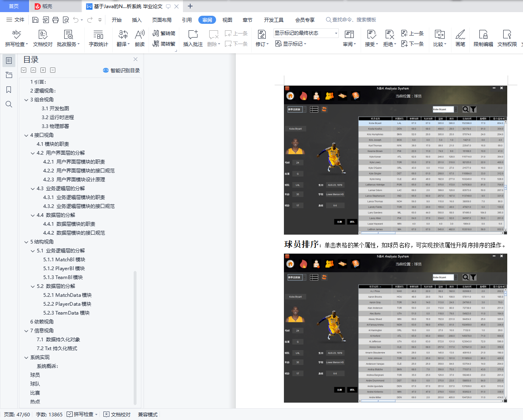The image size is (523, 420).
Task: Collapse the 4 接口视图 chevron in the outline
Action: pyautogui.click(x=26, y=135)
